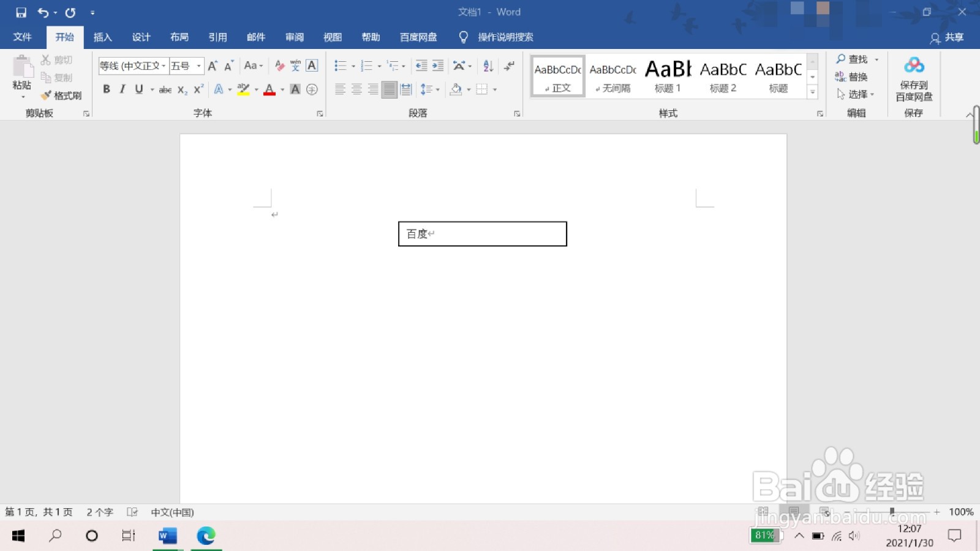Toggle superscript formatting

point(198,89)
